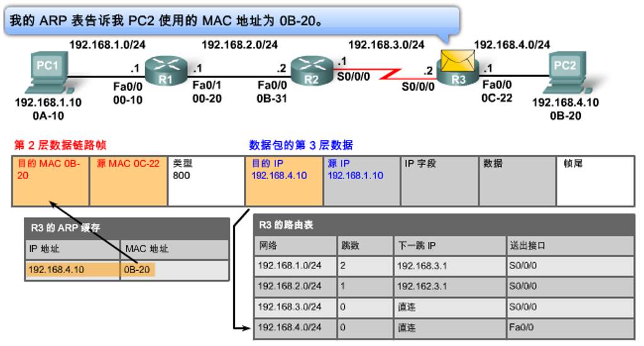Image resolution: width=644 pixels, height=346 pixels.
Task: Click next hop 192.162.3.1 cell
Action: point(450,286)
